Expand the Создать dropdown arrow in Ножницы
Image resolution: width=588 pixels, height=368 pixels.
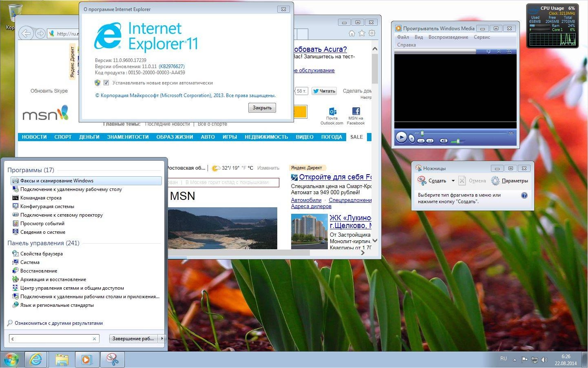tap(453, 181)
